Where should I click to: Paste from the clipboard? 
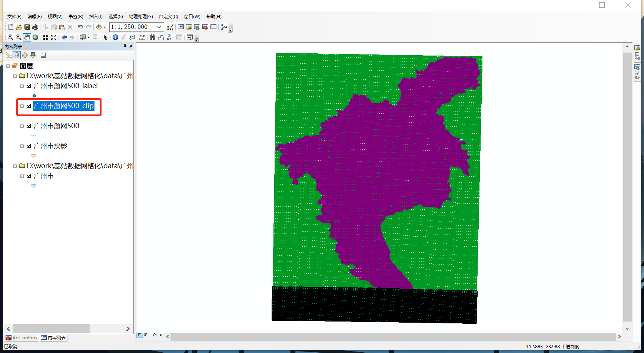[62, 27]
